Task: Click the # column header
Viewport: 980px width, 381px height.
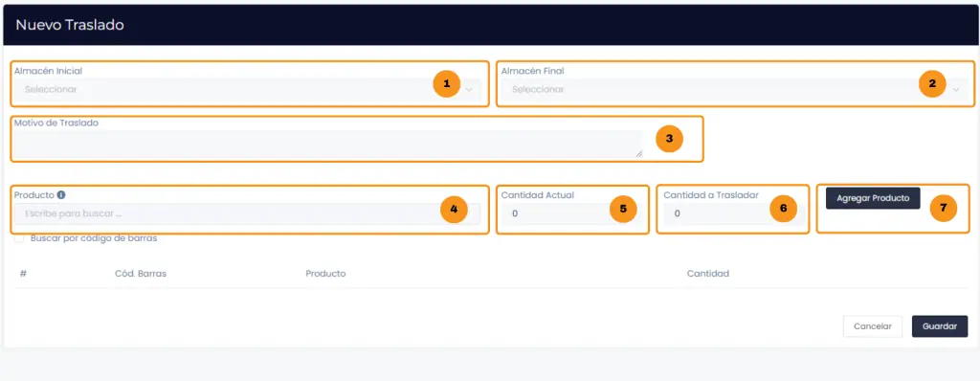Action: coord(23,274)
